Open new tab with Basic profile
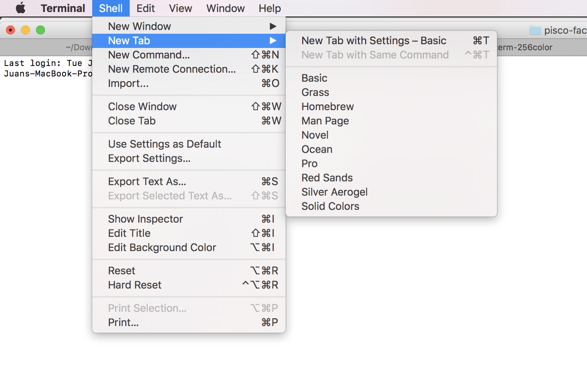The width and height of the screenshot is (587, 392). [391, 78]
